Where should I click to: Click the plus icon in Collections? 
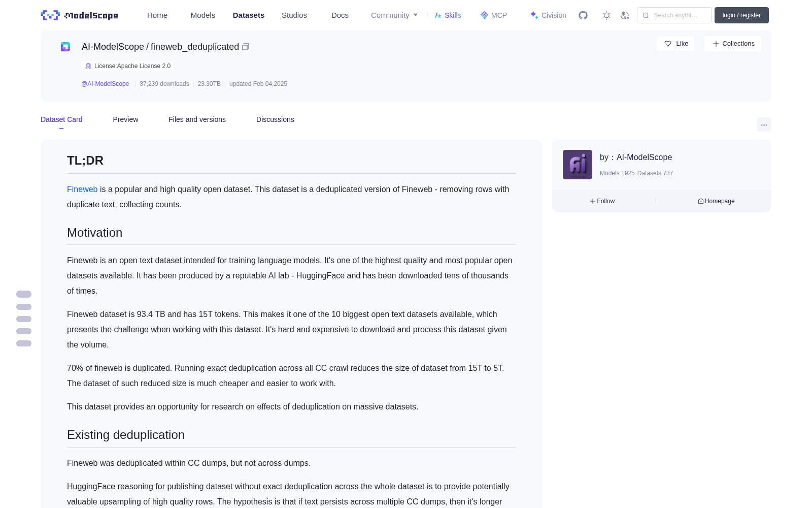(x=716, y=44)
